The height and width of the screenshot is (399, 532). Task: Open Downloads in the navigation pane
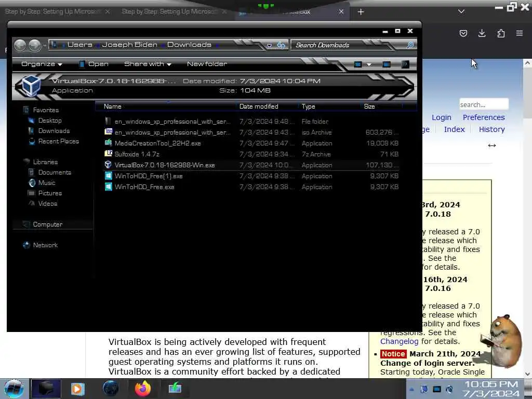click(x=54, y=131)
